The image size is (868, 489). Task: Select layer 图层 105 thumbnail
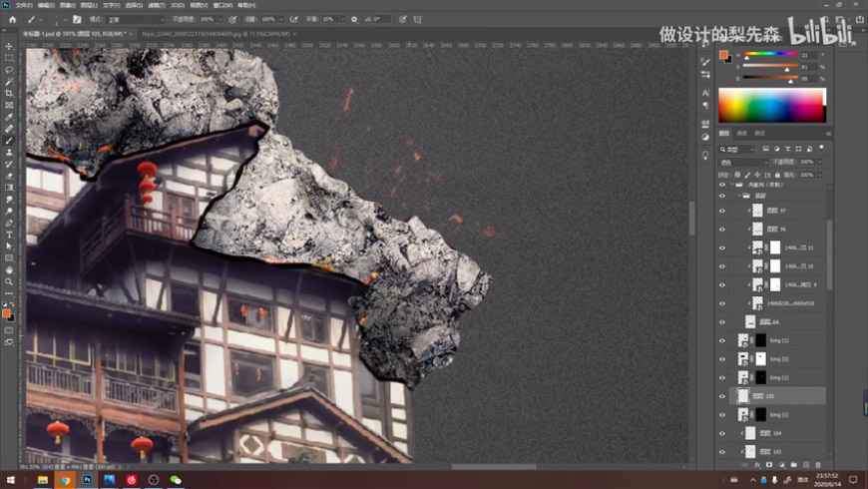743,395
